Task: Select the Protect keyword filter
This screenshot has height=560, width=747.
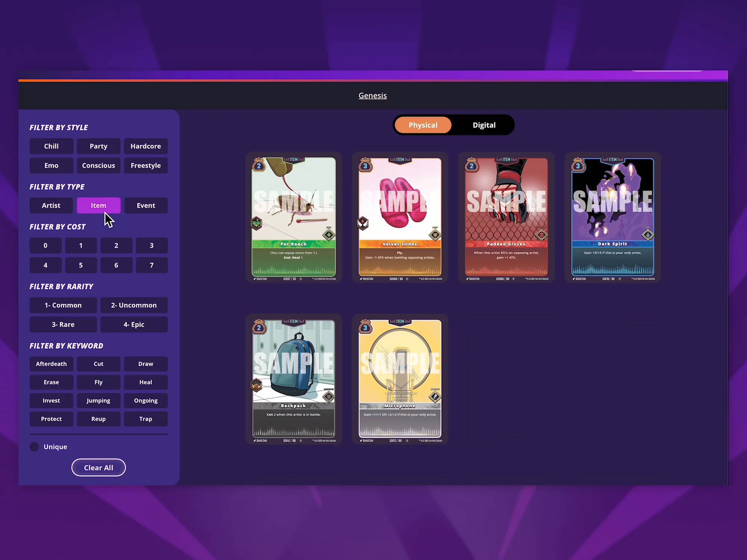Action: (x=51, y=419)
